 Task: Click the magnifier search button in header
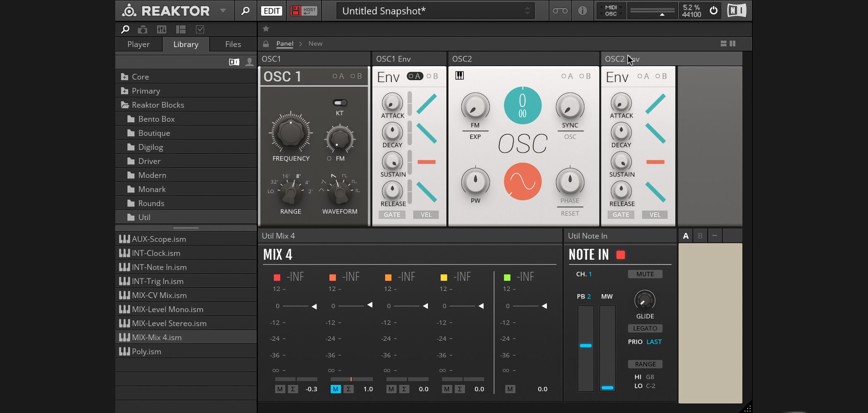tap(245, 11)
